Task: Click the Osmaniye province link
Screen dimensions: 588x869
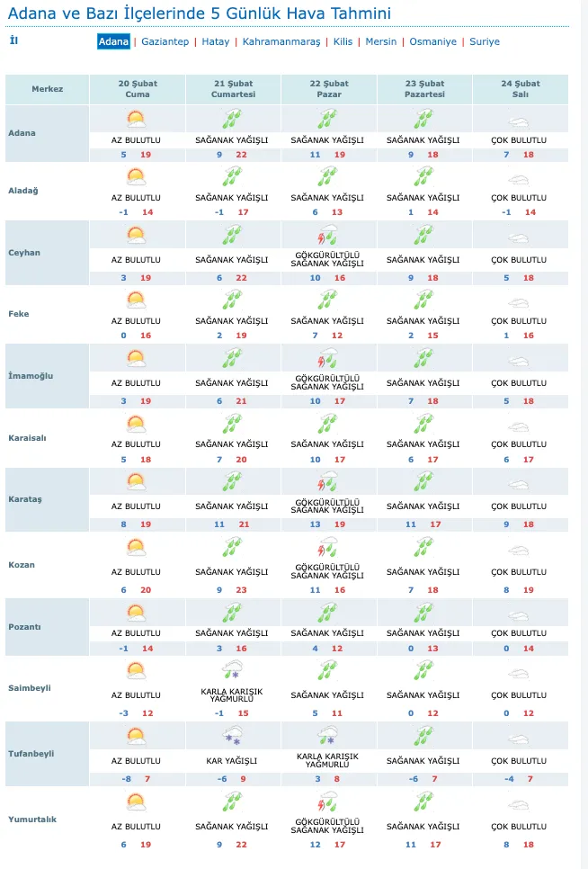Action: (x=433, y=41)
